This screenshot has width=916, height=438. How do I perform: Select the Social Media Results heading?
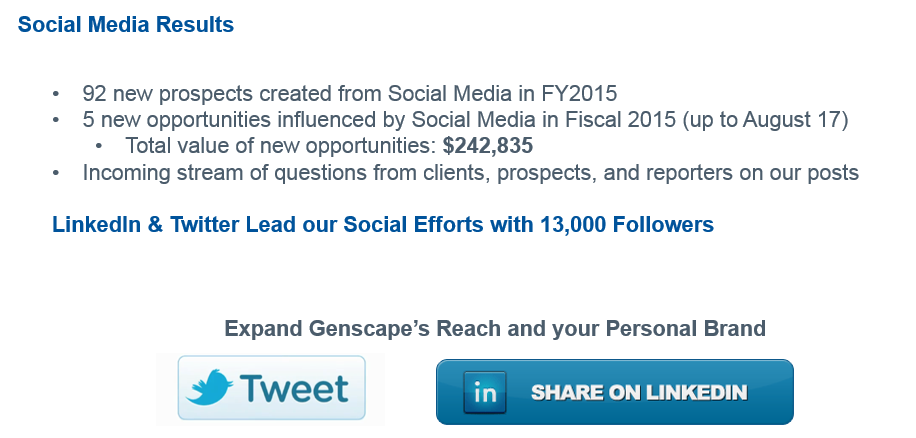(x=126, y=24)
